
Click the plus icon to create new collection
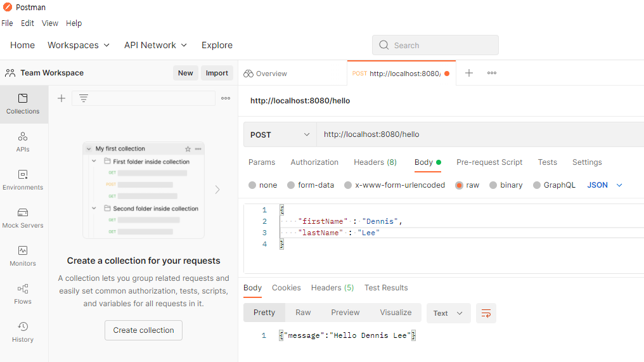61,98
